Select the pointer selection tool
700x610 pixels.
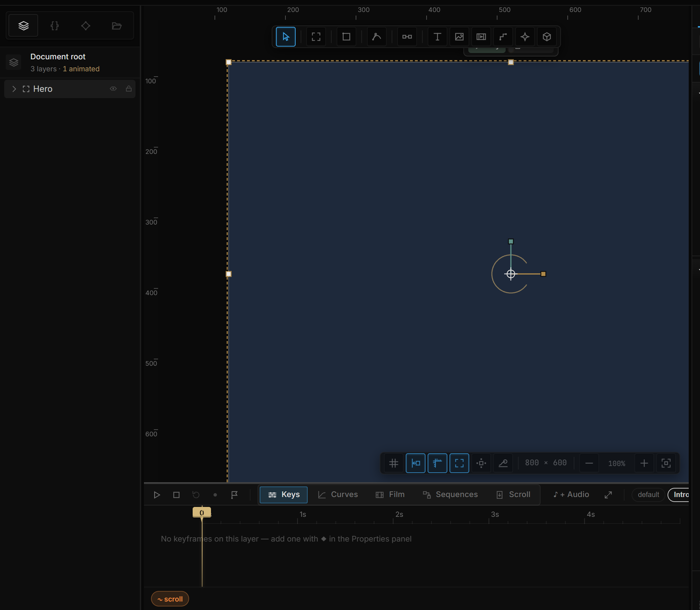[285, 37]
